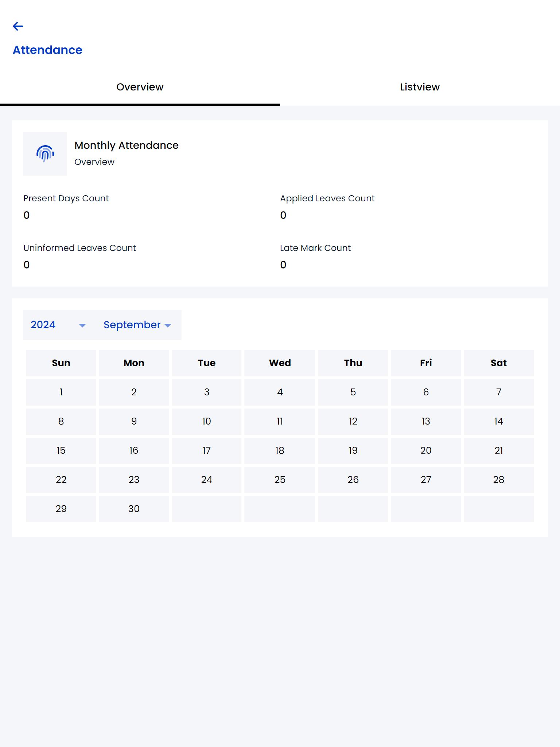Select September 19 in calendar
The height and width of the screenshot is (747, 560).
coord(353,451)
